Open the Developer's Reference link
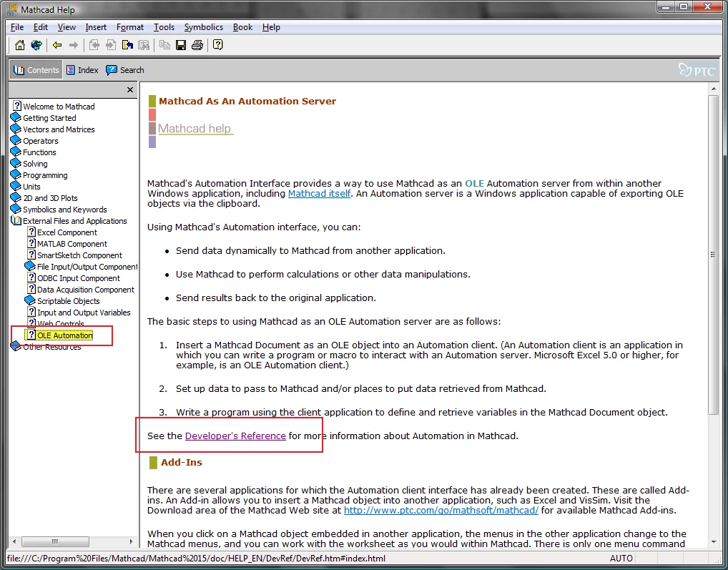Screen dimensions: 728x570 click(x=235, y=436)
